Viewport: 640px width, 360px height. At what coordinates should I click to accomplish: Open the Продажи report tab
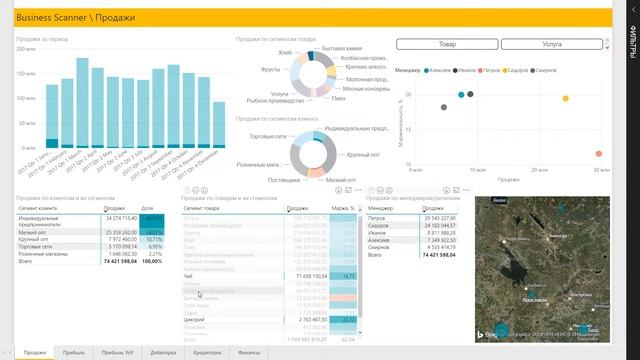(x=35, y=353)
